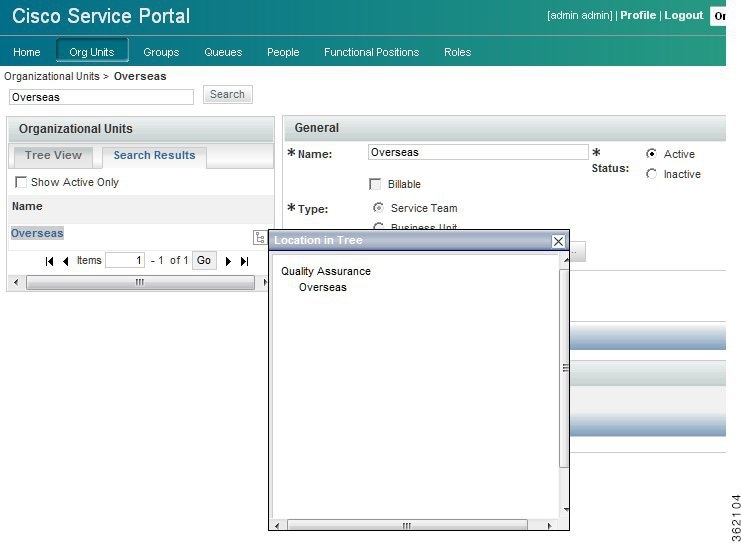The image size is (741, 543).
Task: Open Overseas in search results list
Action: click(37, 233)
